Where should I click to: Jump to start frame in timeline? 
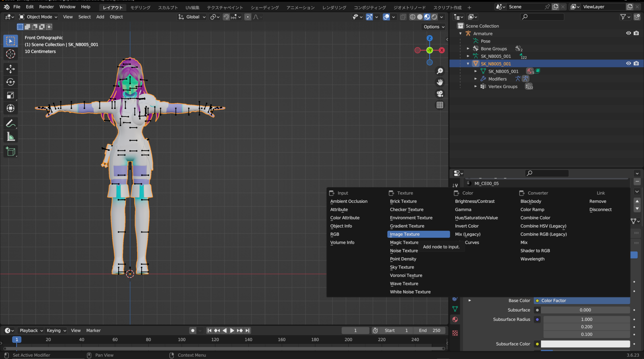tap(209, 330)
